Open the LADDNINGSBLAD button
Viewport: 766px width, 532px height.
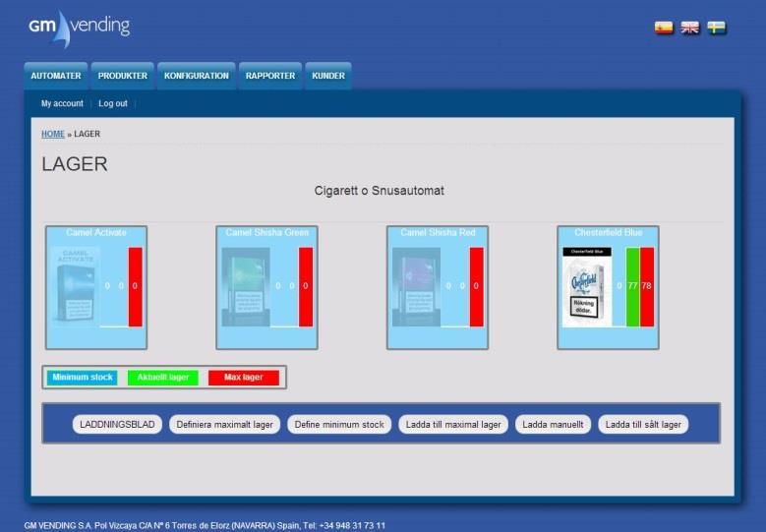pyautogui.click(x=117, y=425)
